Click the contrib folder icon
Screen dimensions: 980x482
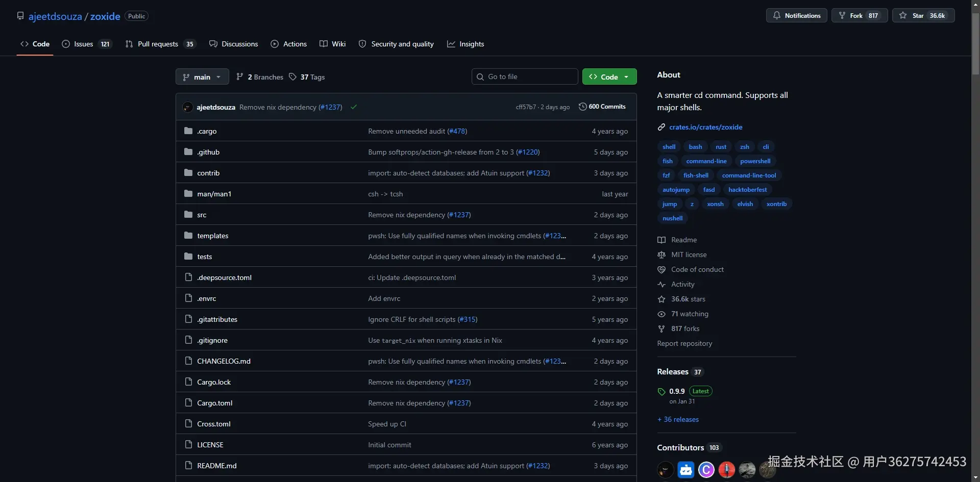pyautogui.click(x=188, y=173)
